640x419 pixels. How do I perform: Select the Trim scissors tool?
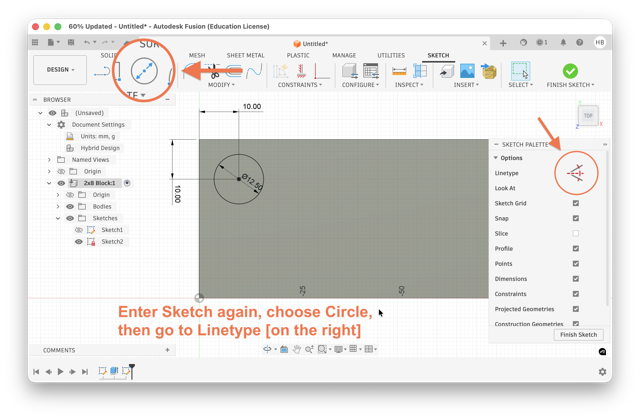pos(215,72)
